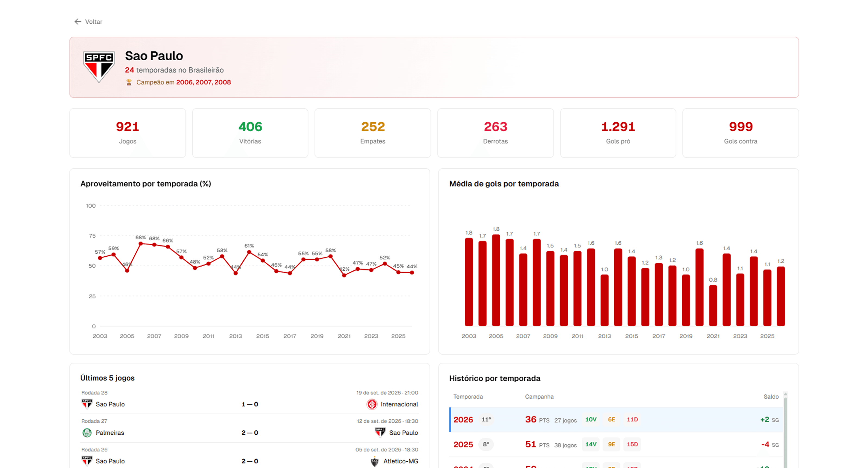The width and height of the screenshot is (868, 468).
Task: Select the 999 Gols contra stat card
Action: click(x=741, y=133)
